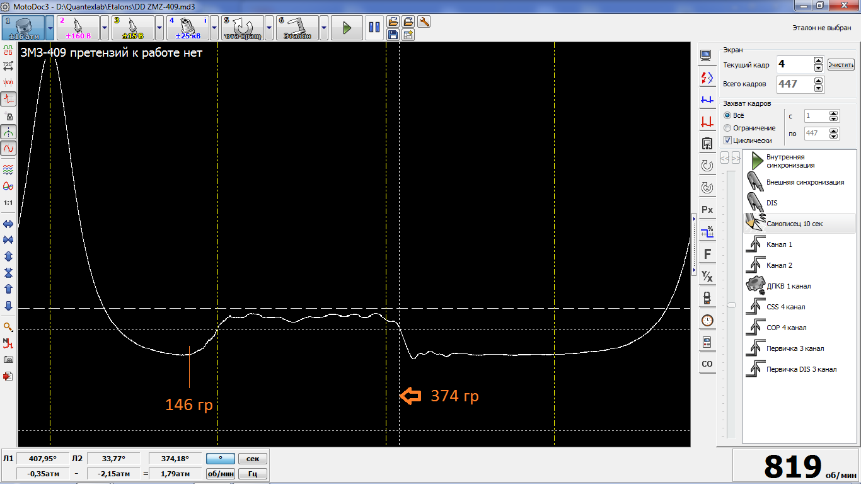Open settings wrench icon in toolbar
861x504 pixels.
pos(424,21)
